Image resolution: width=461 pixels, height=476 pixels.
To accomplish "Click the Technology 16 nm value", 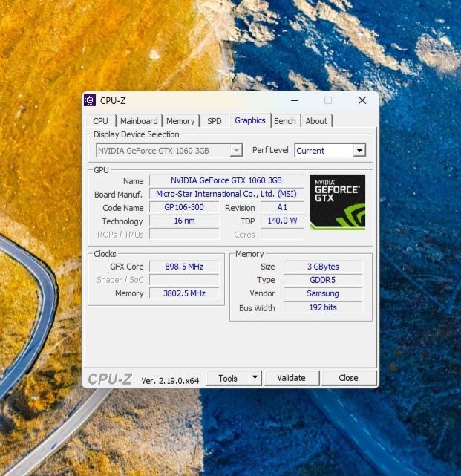I will pos(184,221).
